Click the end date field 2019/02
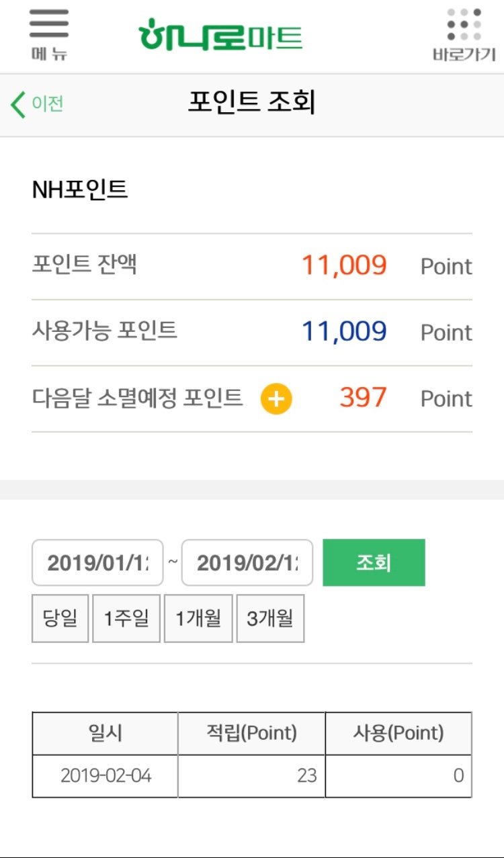 247,563
